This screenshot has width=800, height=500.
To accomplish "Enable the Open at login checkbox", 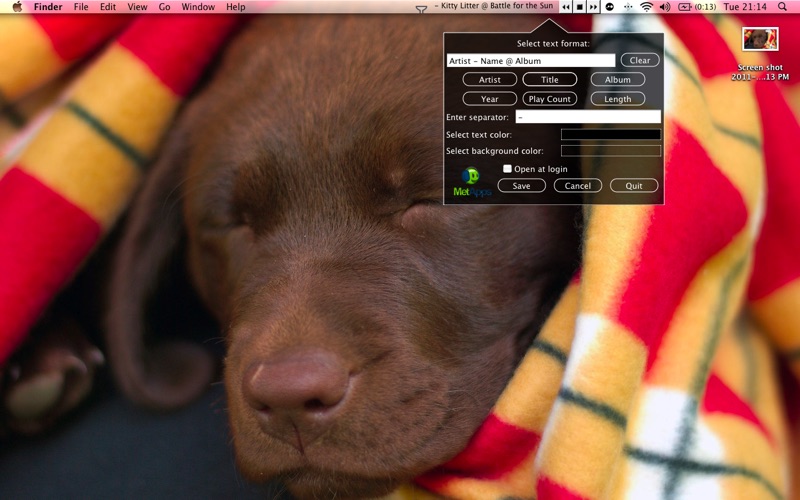I will 507,169.
